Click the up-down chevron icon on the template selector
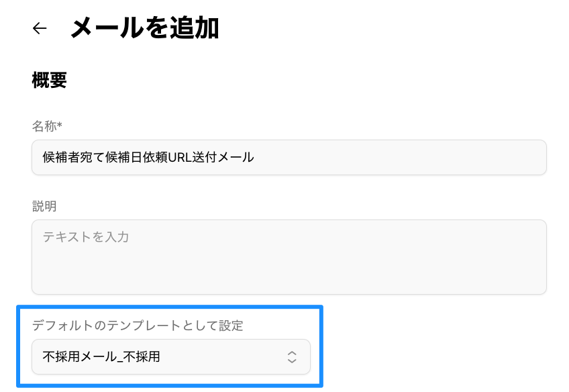569x392 pixels. click(292, 356)
